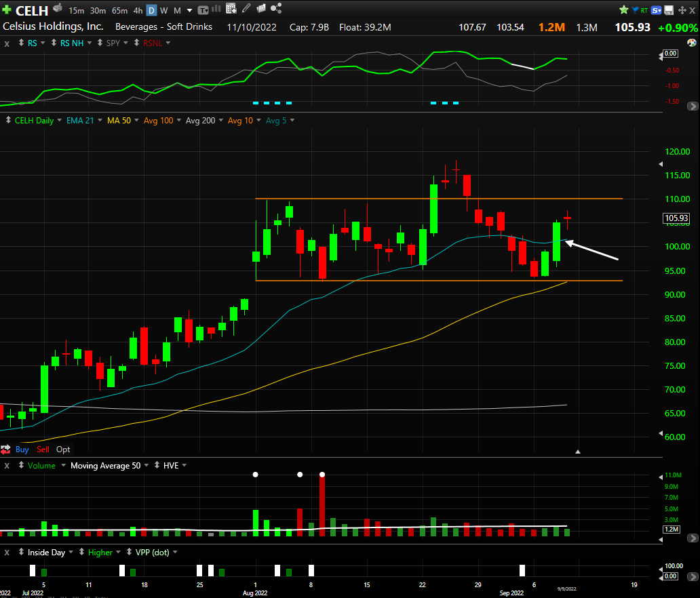This screenshot has height=598, width=700.
Task: Switch to the 65m timeframe
Action: point(119,10)
